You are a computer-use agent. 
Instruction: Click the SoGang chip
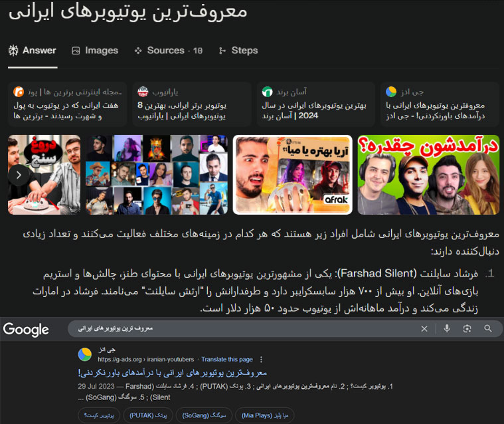point(204,415)
